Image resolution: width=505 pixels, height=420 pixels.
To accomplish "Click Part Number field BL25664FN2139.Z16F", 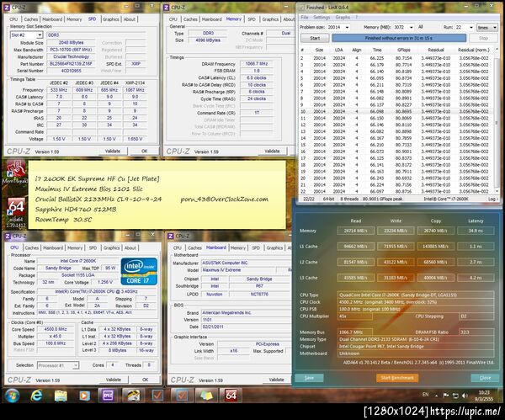I will tap(71, 64).
